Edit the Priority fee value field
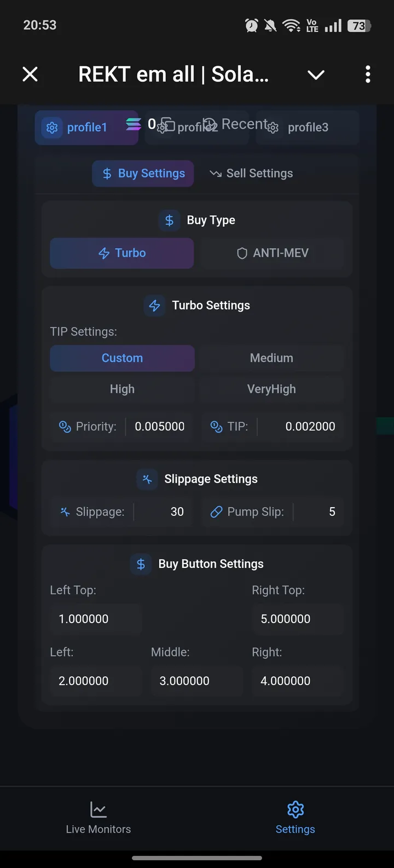Image resolution: width=394 pixels, height=868 pixels. [x=160, y=427]
